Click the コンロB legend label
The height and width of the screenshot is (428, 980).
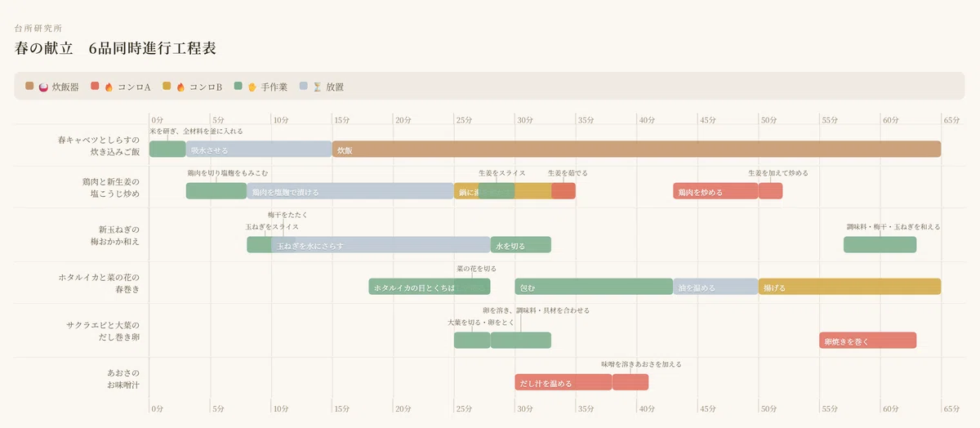[x=206, y=86]
